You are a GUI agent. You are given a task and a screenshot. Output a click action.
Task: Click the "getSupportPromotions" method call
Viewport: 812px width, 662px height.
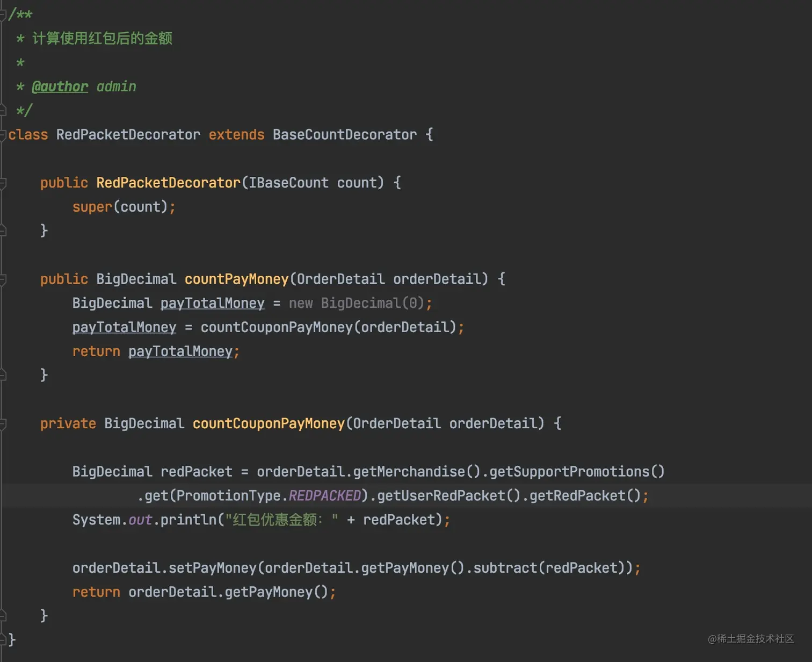click(x=570, y=472)
